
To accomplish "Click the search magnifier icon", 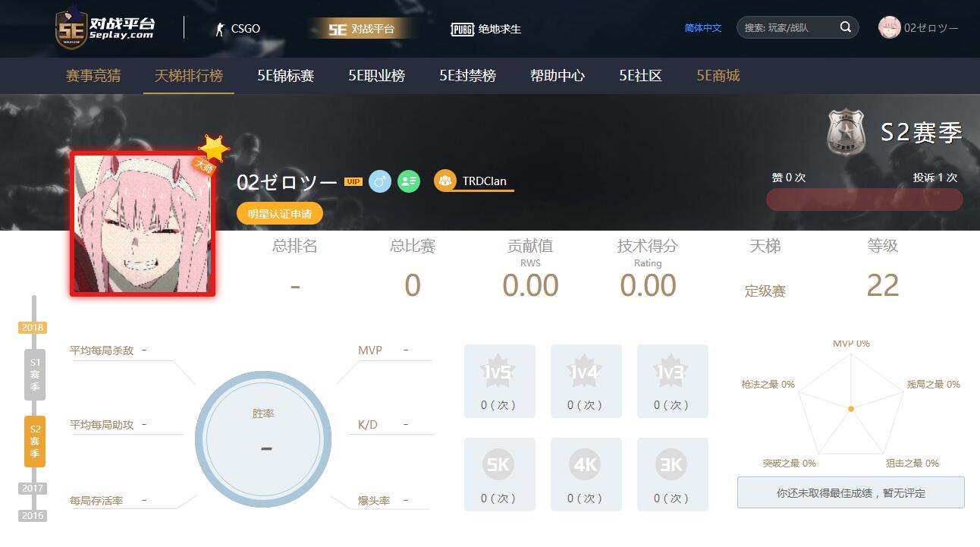I will [x=846, y=27].
